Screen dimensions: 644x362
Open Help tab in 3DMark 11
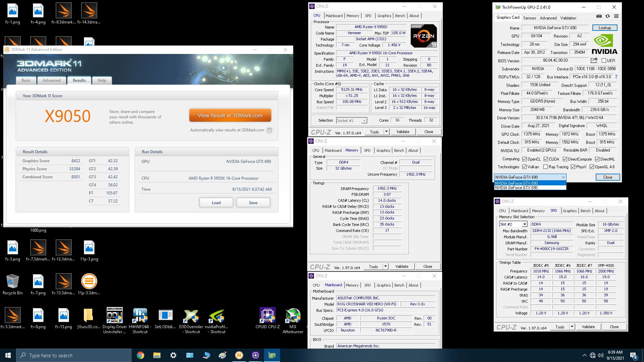102,80
